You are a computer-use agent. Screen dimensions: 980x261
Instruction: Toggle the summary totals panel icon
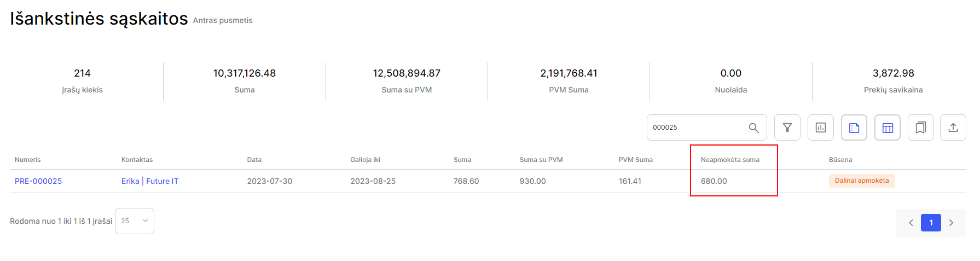tap(854, 127)
